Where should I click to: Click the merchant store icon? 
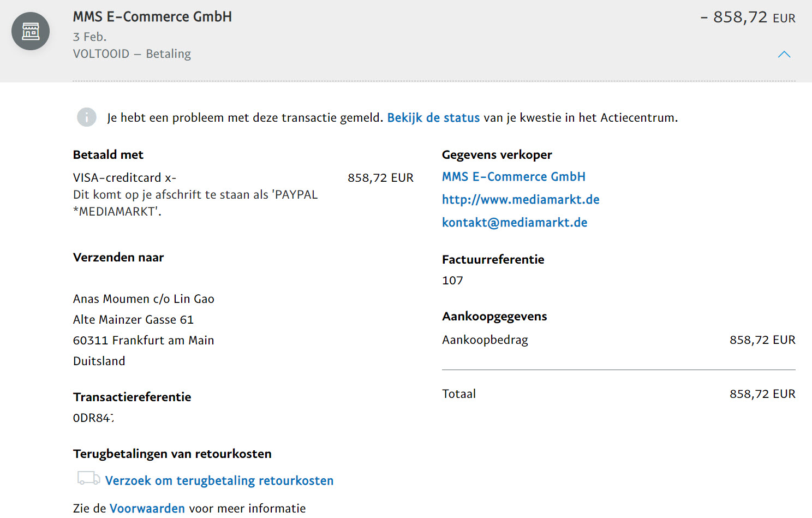[x=31, y=31]
